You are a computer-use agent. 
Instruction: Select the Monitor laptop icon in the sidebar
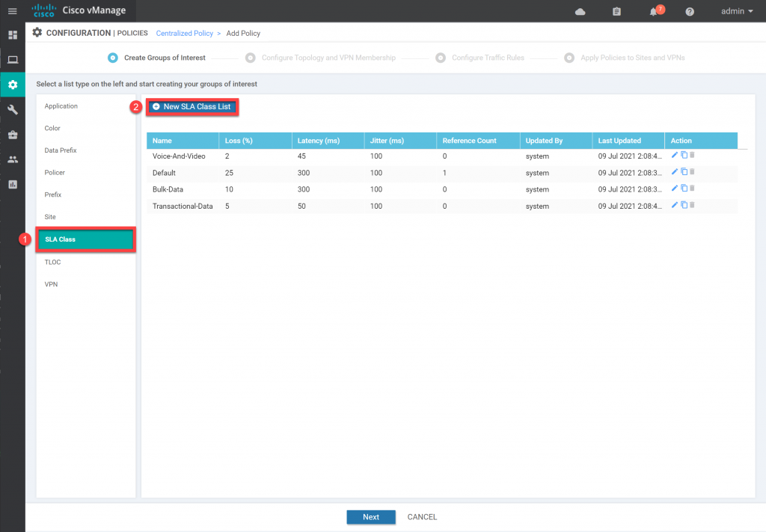pyautogui.click(x=12, y=59)
